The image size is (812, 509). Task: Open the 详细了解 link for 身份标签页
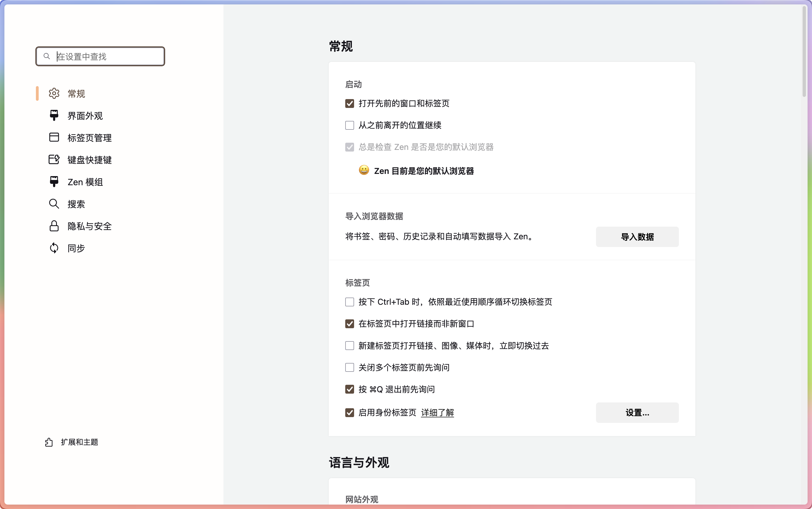coord(437,412)
